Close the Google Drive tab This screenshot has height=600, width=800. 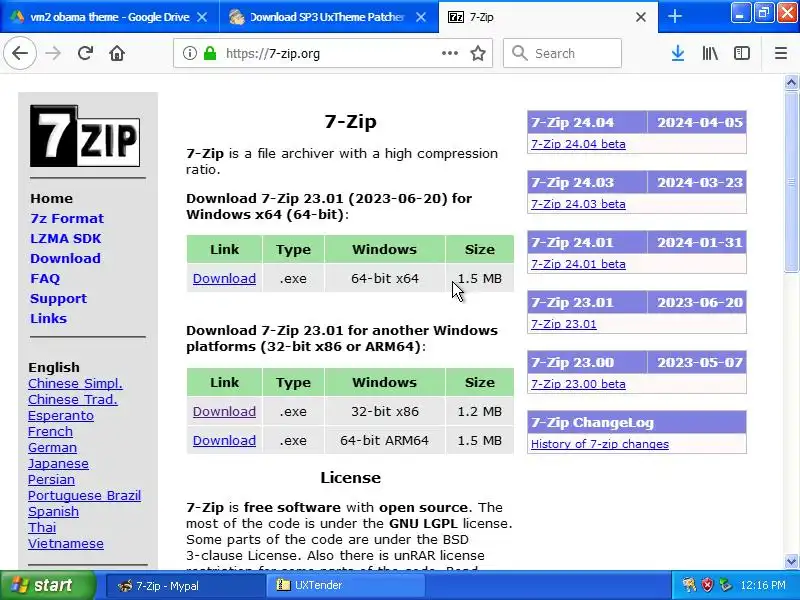click(x=202, y=17)
